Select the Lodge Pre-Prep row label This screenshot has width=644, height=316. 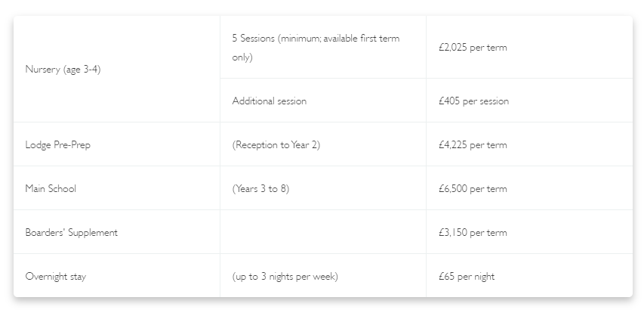click(x=58, y=145)
